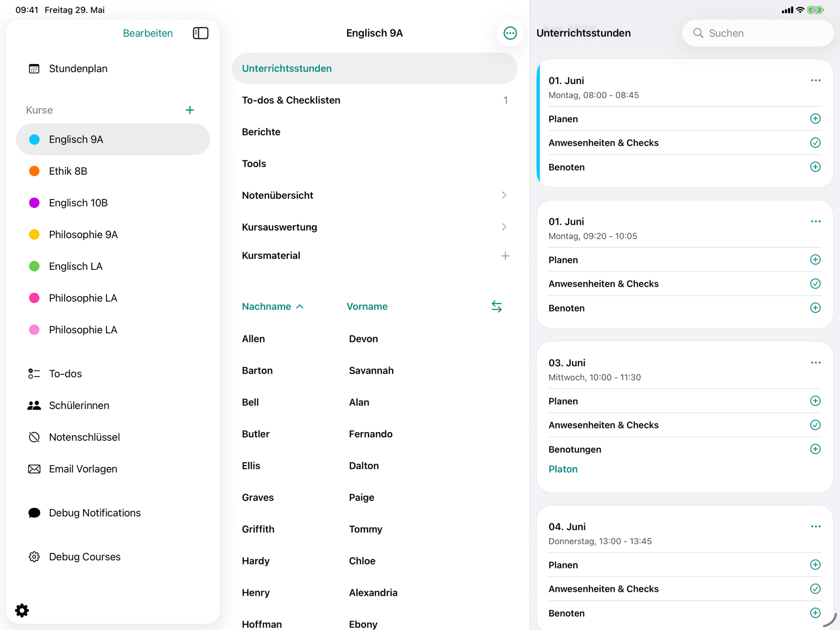Expand the Notenübersicht chevron
The image size is (840, 630).
pos(504,195)
